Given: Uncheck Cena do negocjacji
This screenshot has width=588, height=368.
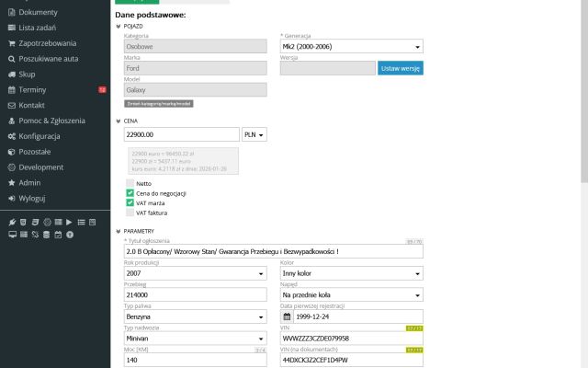Looking at the screenshot, I should 130,193.
